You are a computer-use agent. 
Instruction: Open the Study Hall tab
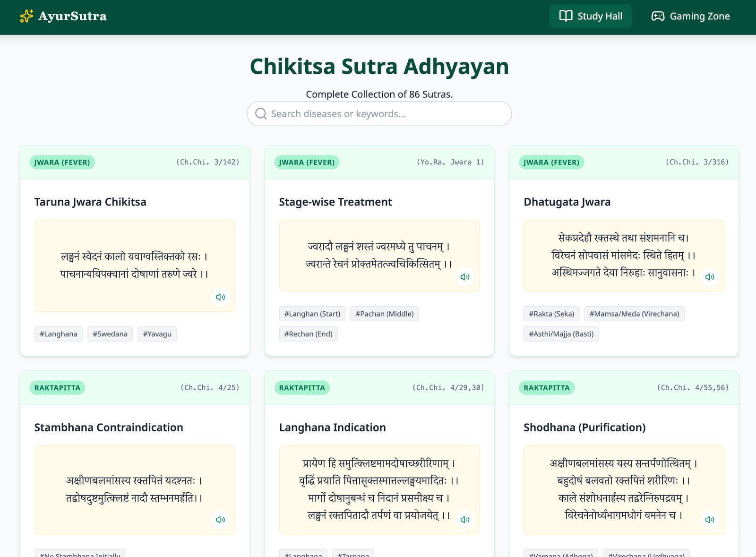coord(590,17)
